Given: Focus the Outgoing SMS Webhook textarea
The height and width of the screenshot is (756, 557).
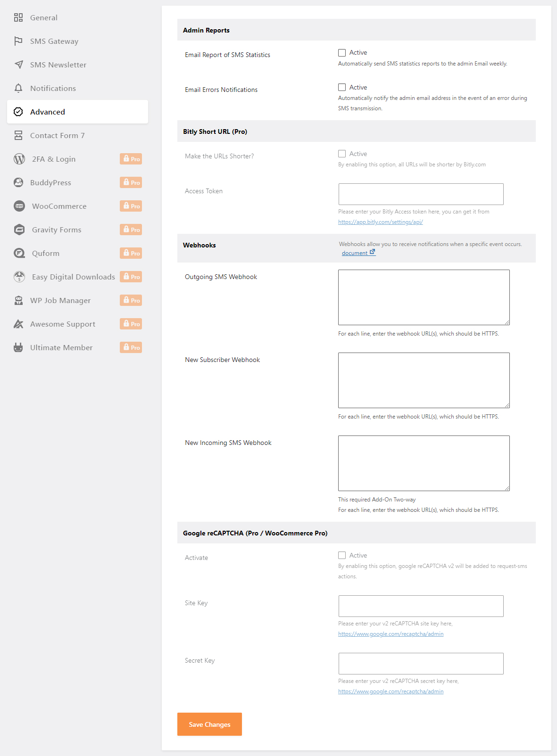Looking at the screenshot, I should point(424,297).
